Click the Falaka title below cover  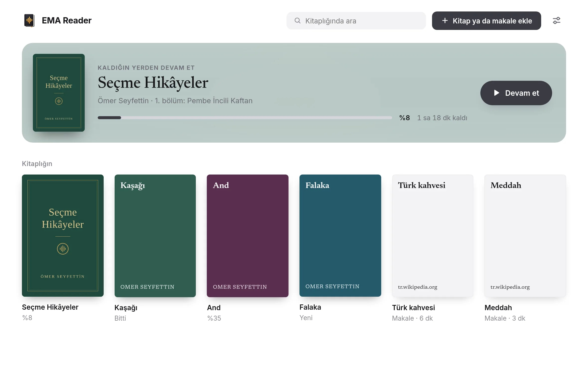[x=310, y=307]
